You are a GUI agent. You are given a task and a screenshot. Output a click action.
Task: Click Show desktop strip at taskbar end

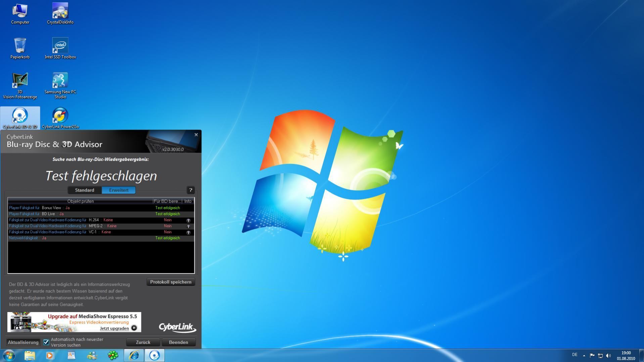coord(641,355)
